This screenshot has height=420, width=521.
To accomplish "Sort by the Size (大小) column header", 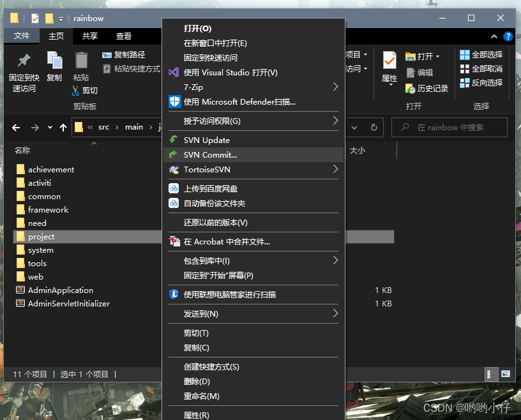I will coord(358,151).
